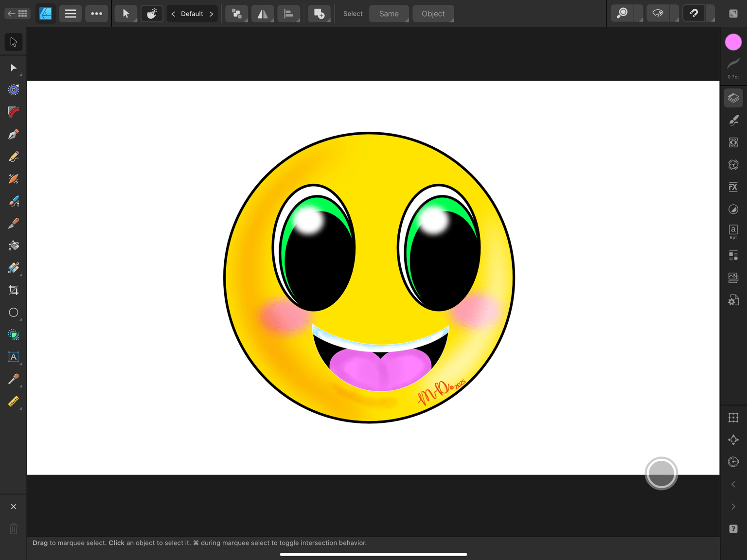
Task: Tap the pink fill color swatch
Action: [733, 42]
